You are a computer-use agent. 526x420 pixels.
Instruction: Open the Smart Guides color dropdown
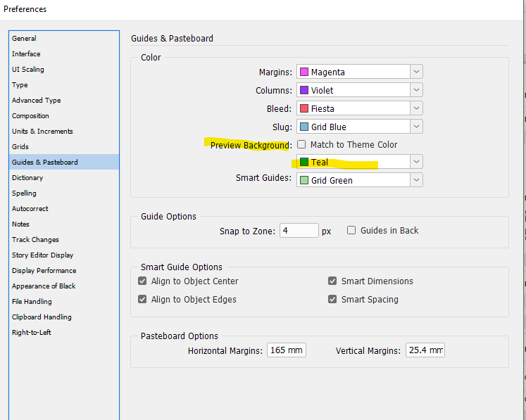(x=417, y=180)
